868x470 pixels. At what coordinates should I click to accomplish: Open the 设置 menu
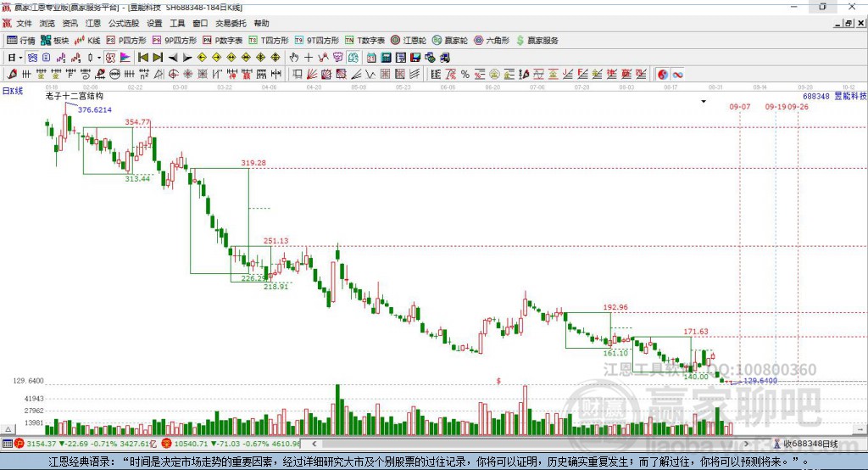154,23
